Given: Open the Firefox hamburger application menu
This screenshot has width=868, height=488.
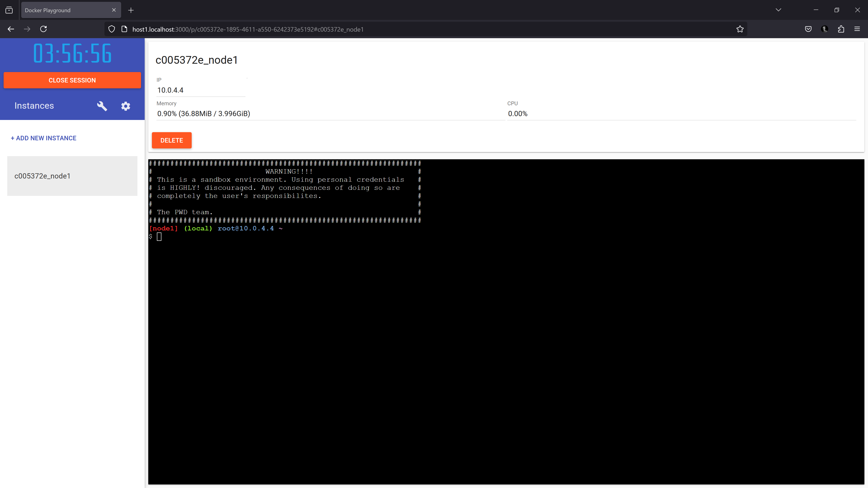Looking at the screenshot, I should (x=857, y=29).
